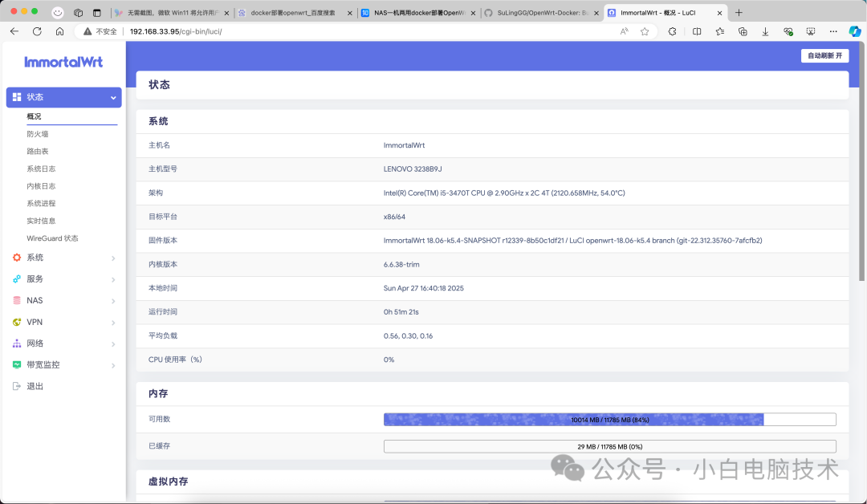The width and height of the screenshot is (867, 504).
Task: Go back to the previous browser page
Action: point(14,31)
